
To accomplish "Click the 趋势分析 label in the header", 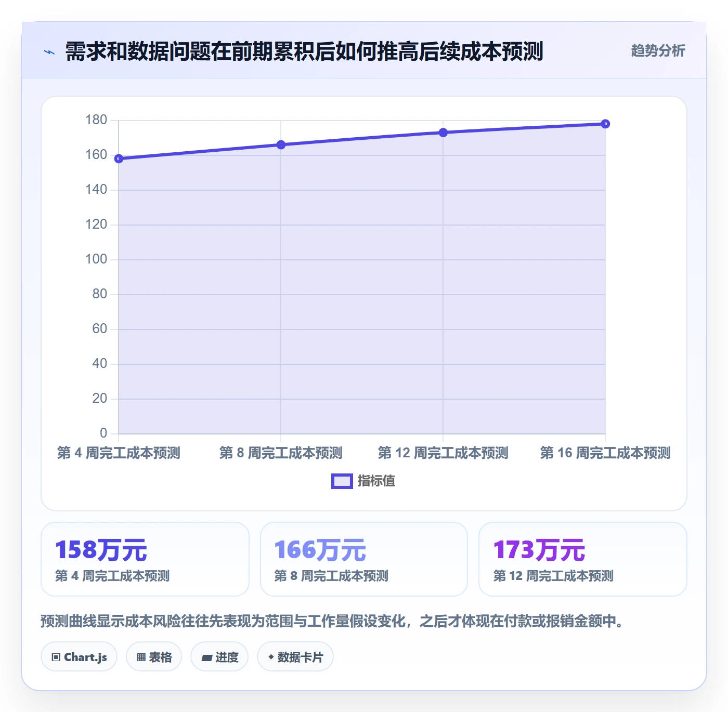I will point(658,50).
